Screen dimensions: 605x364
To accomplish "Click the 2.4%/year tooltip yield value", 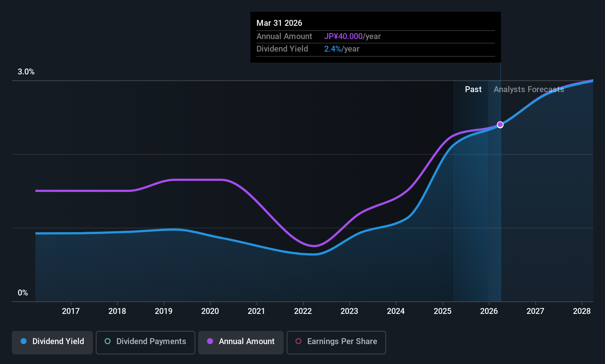I will [x=342, y=49].
